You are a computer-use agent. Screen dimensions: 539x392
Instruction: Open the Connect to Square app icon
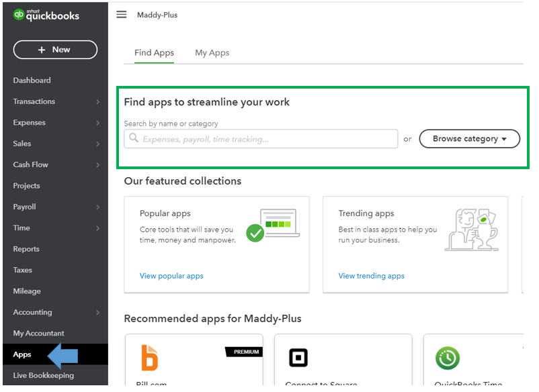pos(298,358)
